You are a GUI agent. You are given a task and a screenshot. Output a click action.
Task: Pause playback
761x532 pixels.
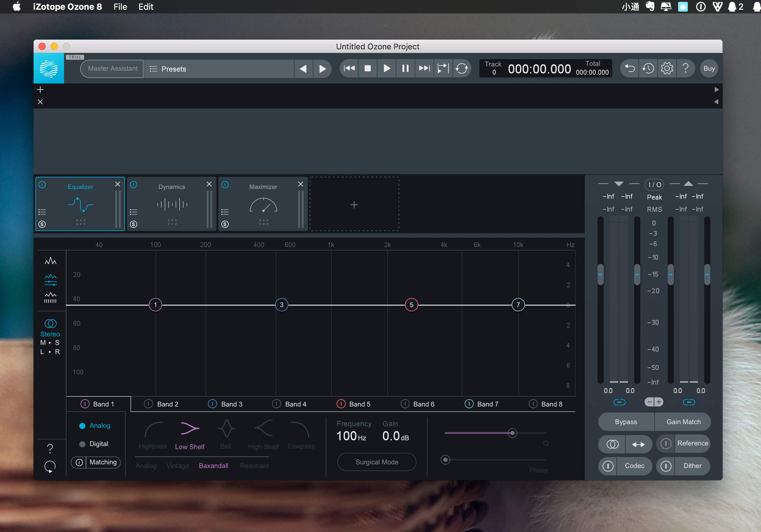(406, 68)
